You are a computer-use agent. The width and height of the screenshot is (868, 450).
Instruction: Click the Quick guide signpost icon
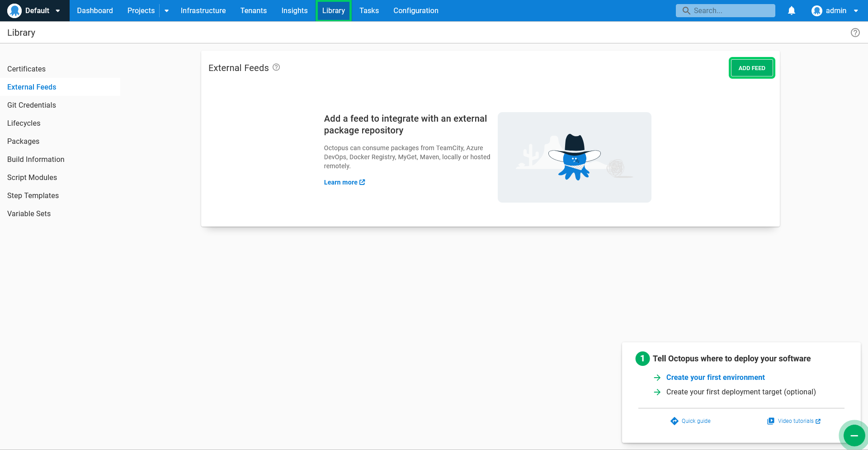(675, 421)
